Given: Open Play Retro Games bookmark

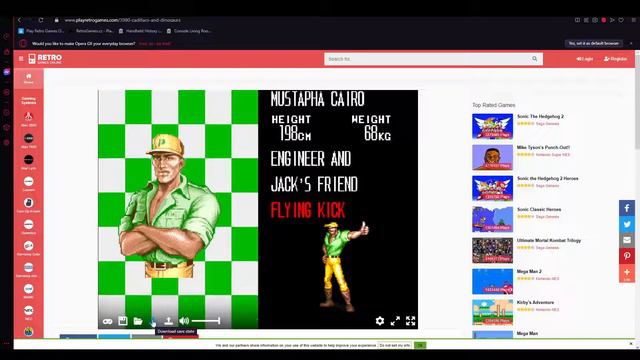Looking at the screenshot, I should tap(42, 31).
